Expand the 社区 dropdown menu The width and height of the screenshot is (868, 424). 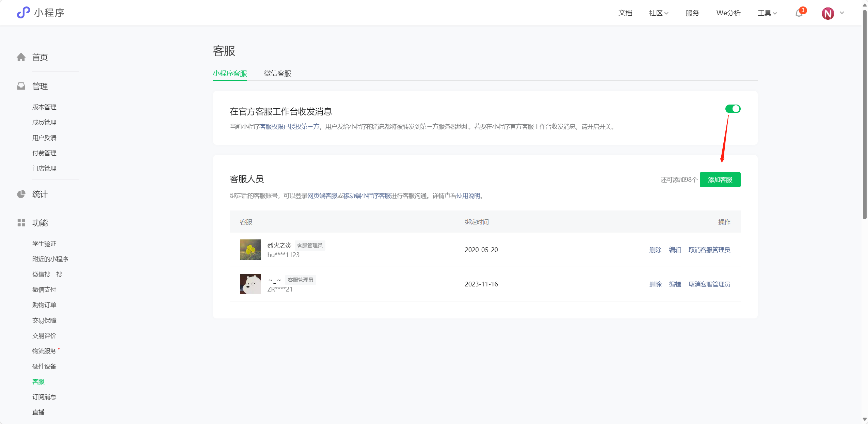[658, 13]
